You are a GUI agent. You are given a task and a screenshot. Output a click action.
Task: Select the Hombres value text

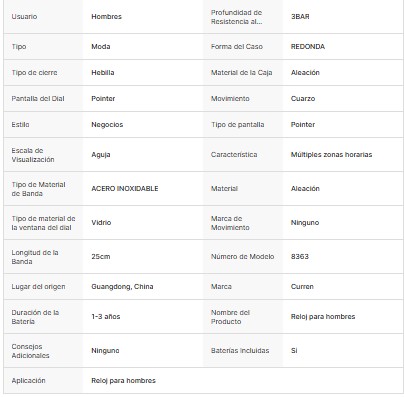[x=106, y=17]
